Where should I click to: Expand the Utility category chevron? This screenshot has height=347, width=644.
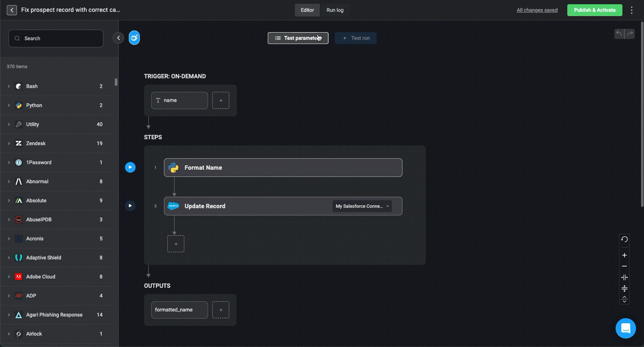[x=9, y=124]
